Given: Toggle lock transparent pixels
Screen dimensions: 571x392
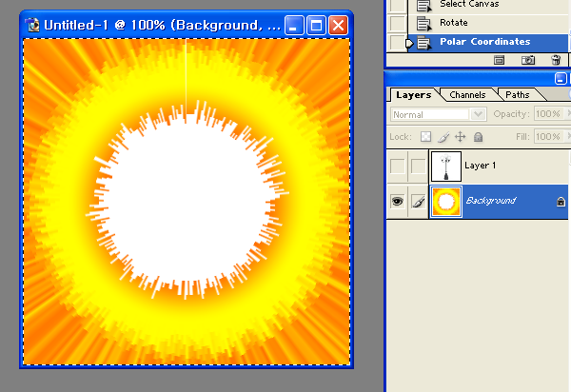Looking at the screenshot, I should (x=425, y=137).
